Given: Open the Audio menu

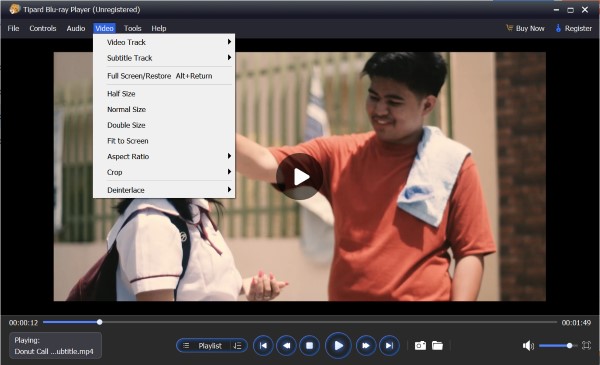Looking at the screenshot, I should 76,28.
